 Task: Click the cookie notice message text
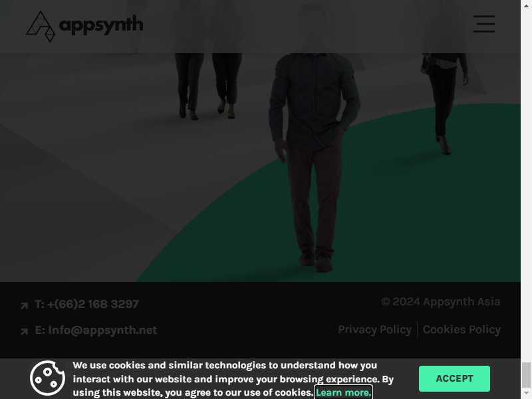coord(233,378)
